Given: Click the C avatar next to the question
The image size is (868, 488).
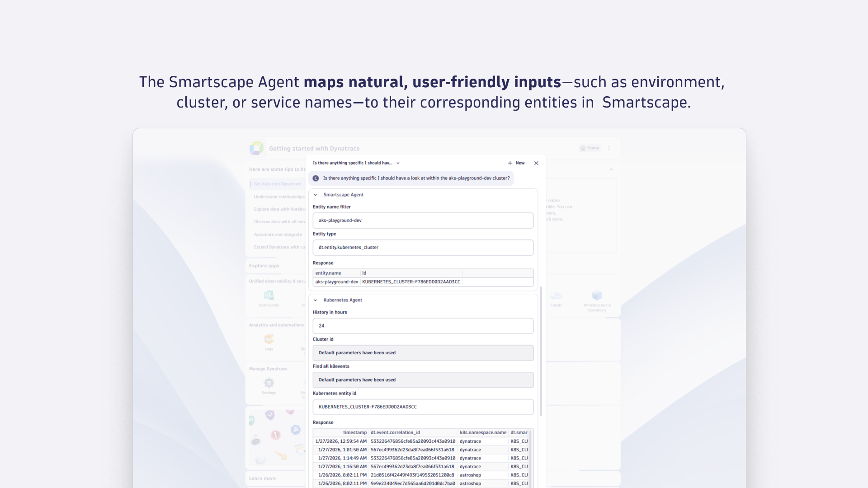Looking at the screenshot, I should click(x=316, y=178).
